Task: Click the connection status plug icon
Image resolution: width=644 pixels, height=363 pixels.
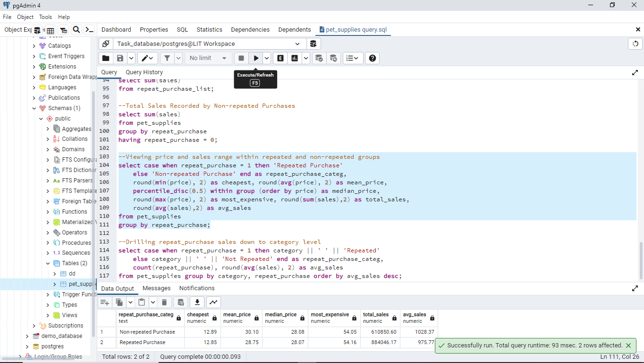Action: pyautogui.click(x=106, y=44)
